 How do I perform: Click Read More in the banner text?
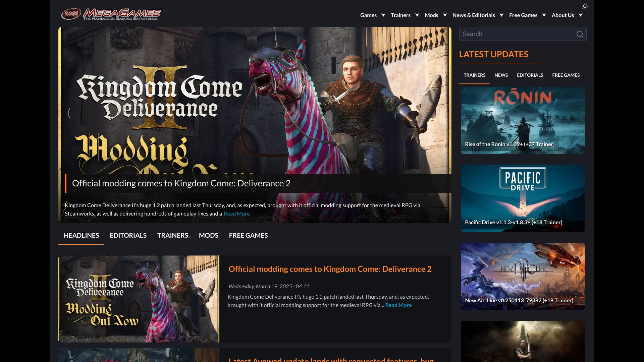click(236, 214)
